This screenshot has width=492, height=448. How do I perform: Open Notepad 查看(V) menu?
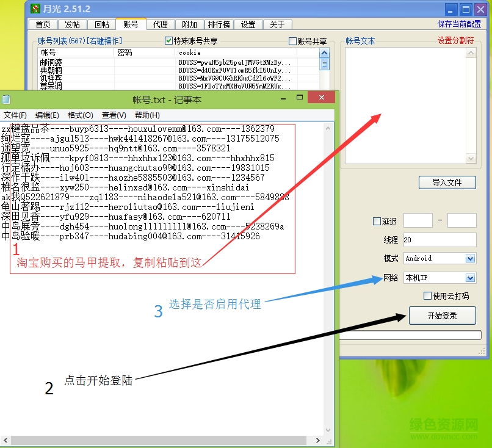(114, 115)
